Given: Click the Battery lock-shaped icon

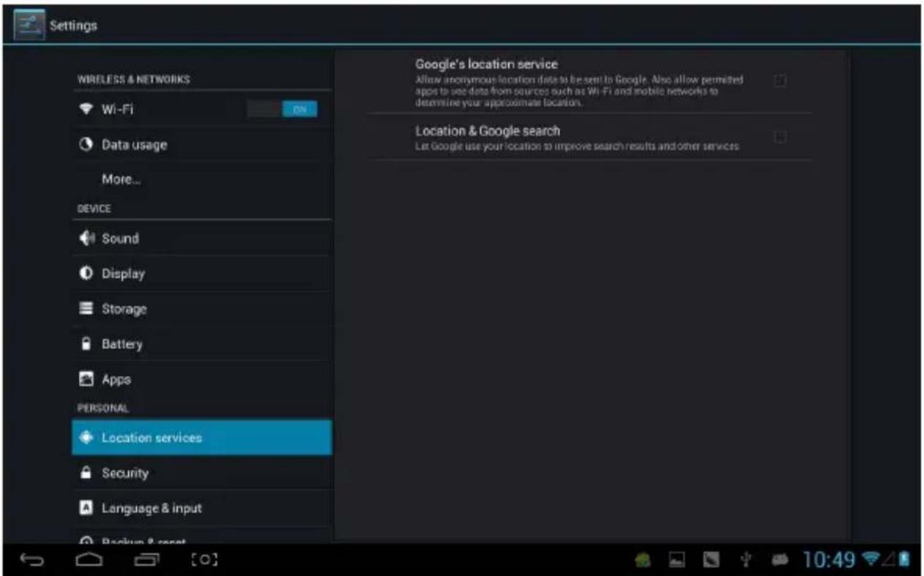Looking at the screenshot, I should [x=86, y=343].
